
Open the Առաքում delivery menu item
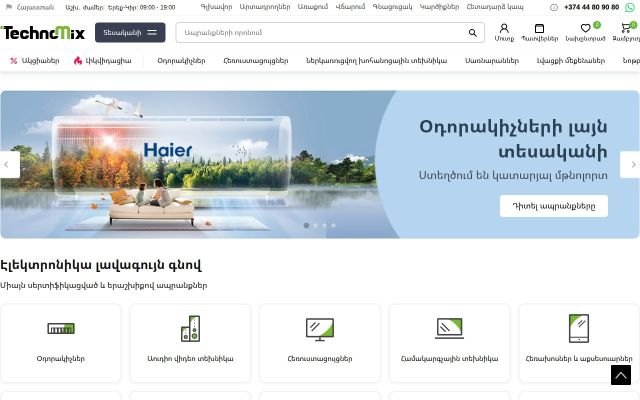click(313, 7)
